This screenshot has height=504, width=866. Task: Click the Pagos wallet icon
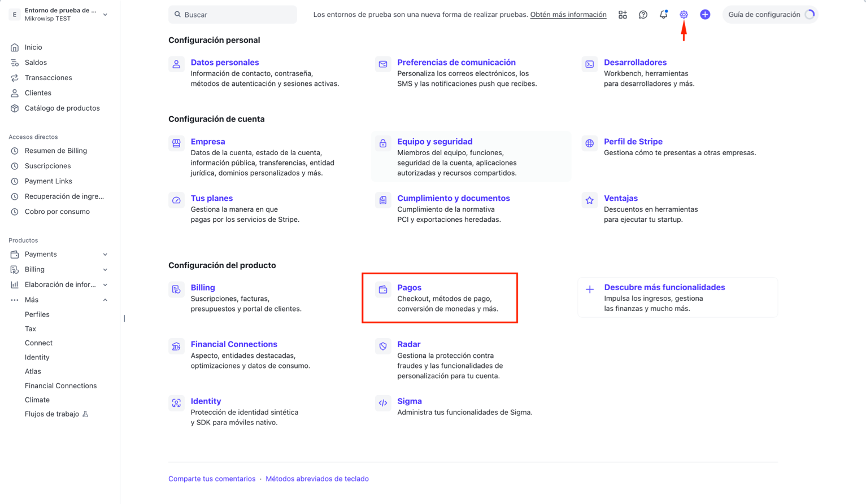383,290
